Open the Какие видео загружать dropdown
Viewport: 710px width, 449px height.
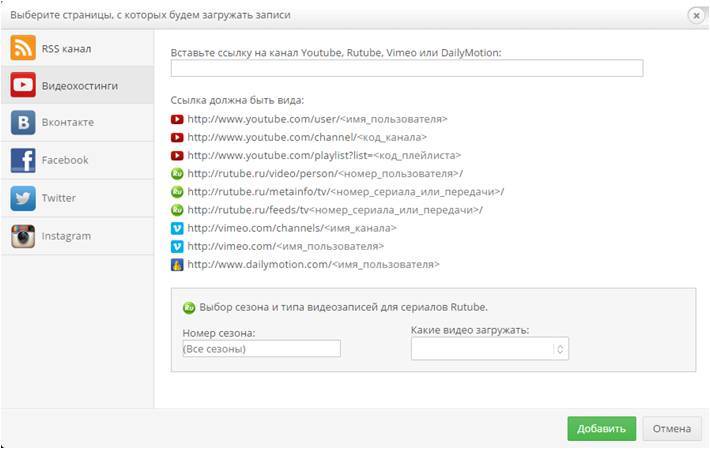coord(482,349)
